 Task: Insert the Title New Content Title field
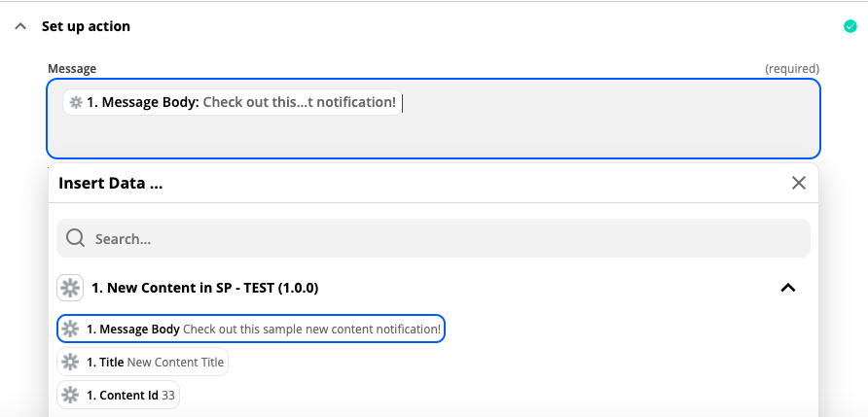click(x=156, y=363)
